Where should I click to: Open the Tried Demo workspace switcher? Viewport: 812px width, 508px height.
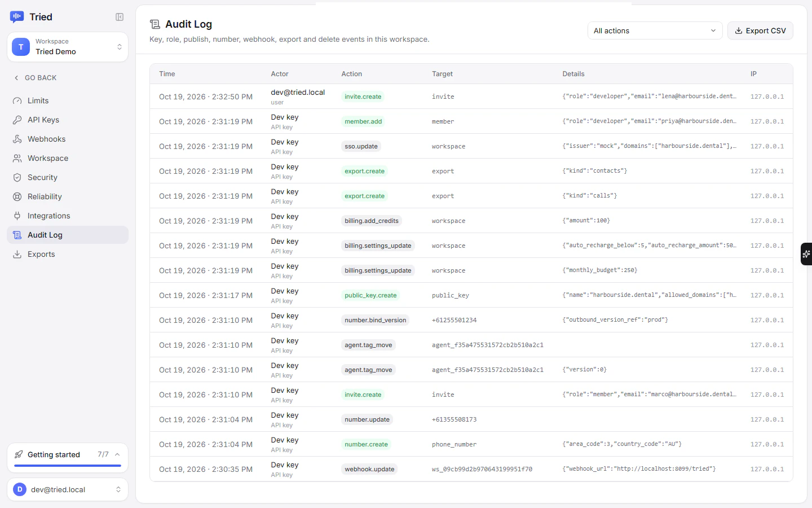click(68, 47)
